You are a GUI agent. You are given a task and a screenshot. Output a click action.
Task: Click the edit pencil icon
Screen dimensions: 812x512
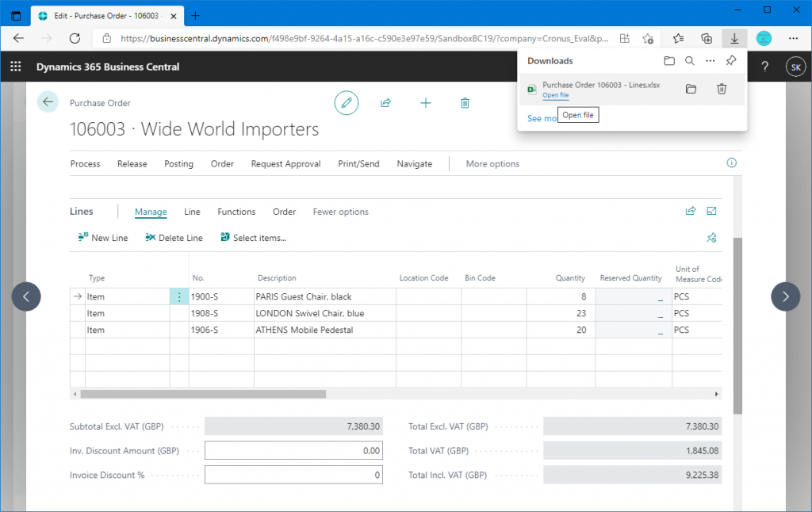point(347,102)
